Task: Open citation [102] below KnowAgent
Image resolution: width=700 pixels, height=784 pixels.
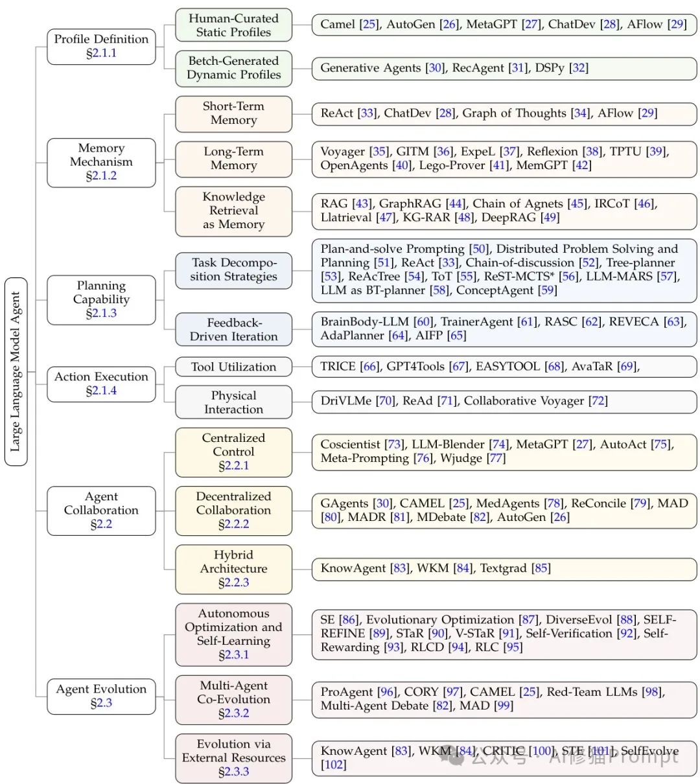Action: [x=334, y=765]
